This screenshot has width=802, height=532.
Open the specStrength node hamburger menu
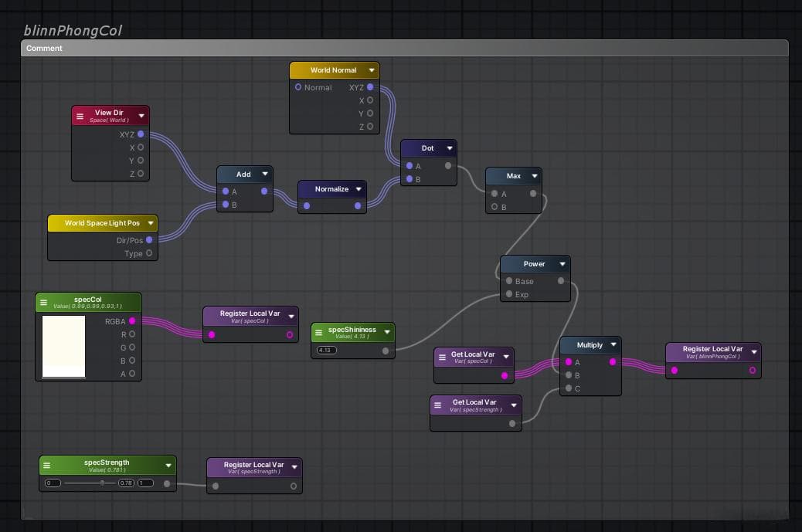(47, 466)
